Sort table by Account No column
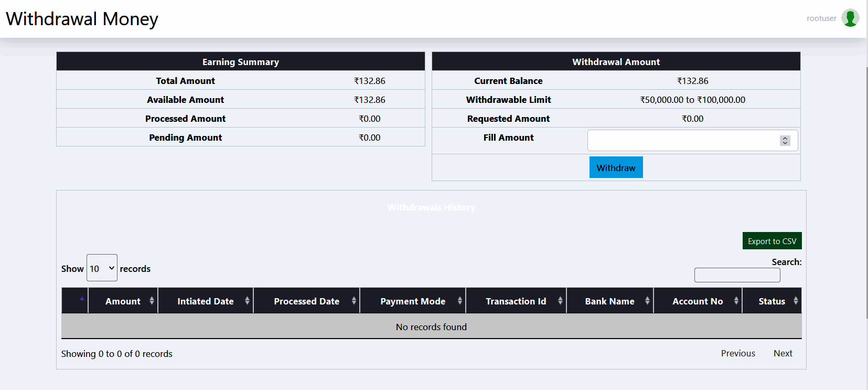Image resolution: width=868 pixels, height=390 pixels. pyautogui.click(x=698, y=301)
